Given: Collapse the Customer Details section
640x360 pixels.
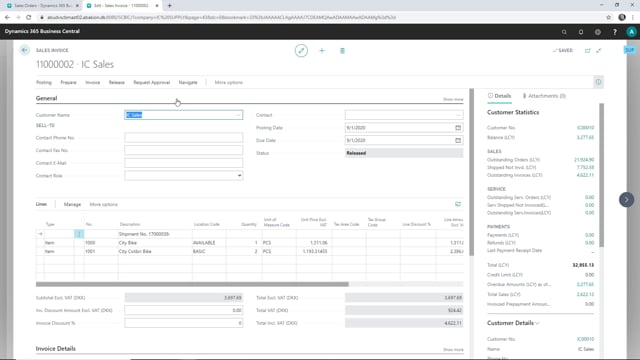Looking at the screenshot, I should pyautogui.click(x=513, y=323).
